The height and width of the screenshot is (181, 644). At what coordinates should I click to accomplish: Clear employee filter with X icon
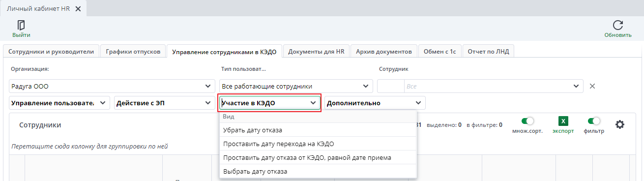pos(592,86)
